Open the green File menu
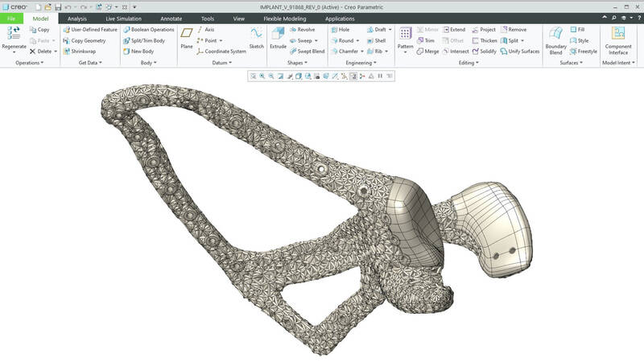 tap(11, 18)
